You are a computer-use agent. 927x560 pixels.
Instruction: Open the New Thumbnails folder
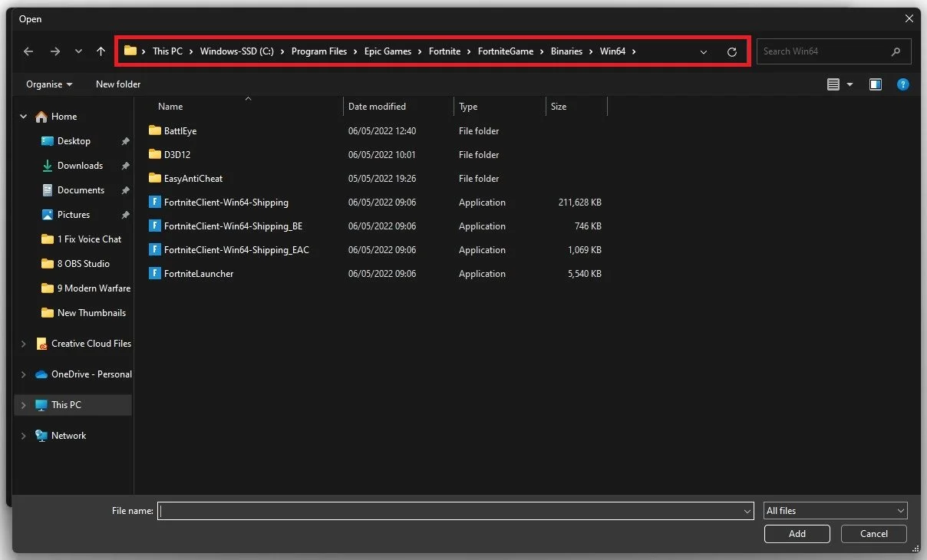(x=91, y=313)
